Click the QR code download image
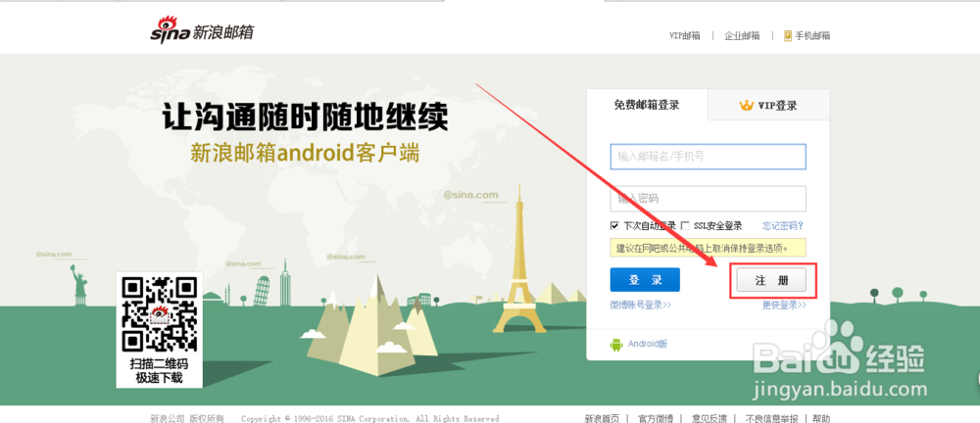 tap(160, 313)
